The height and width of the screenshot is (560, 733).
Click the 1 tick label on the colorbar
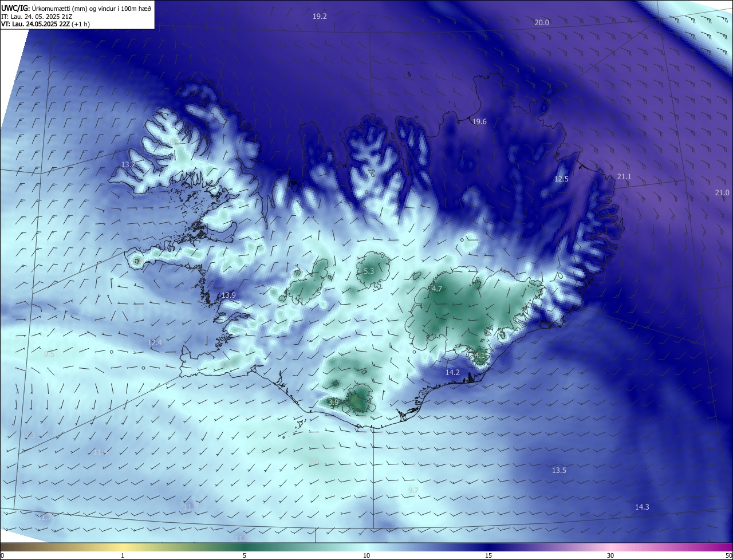point(123,555)
